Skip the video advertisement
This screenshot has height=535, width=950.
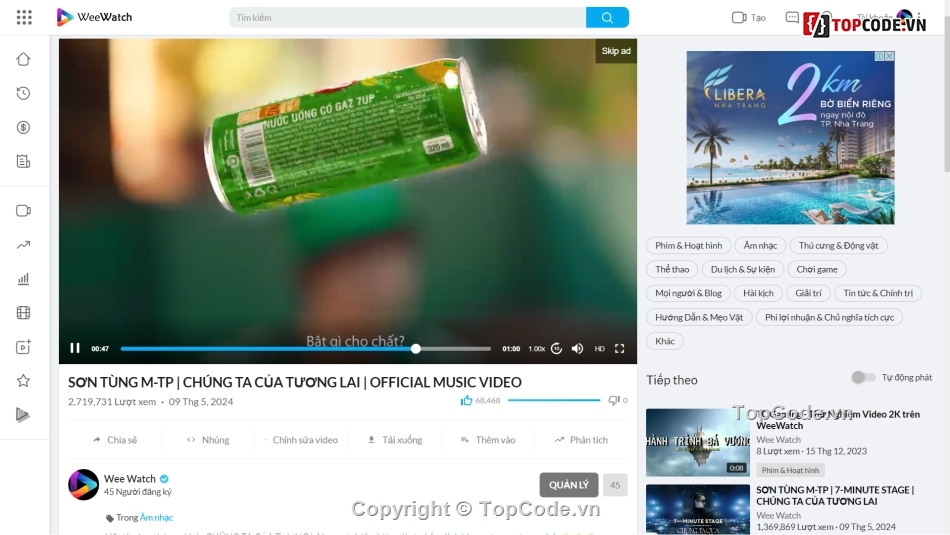pyautogui.click(x=616, y=51)
